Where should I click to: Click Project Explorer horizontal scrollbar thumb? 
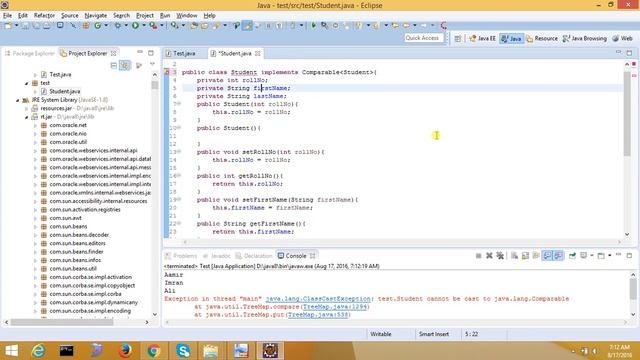[62, 322]
